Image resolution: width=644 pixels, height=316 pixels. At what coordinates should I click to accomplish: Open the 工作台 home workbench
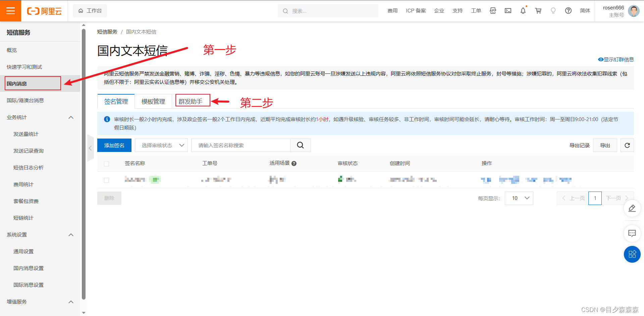click(90, 11)
